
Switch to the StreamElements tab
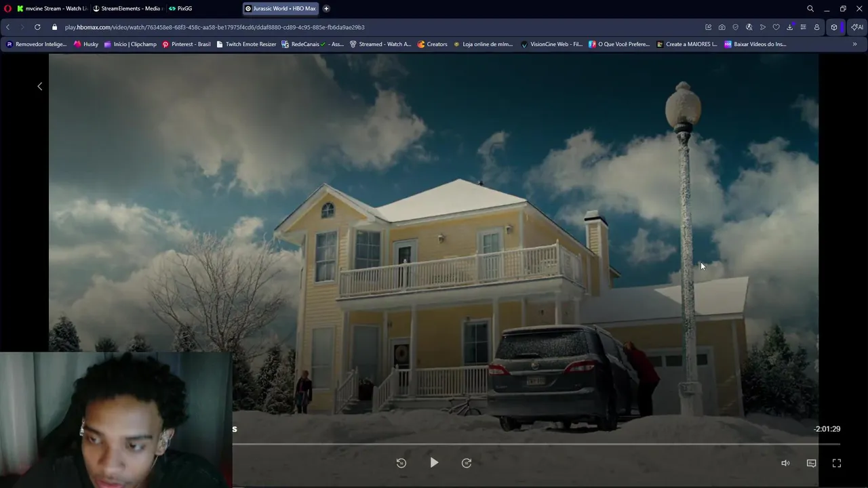[x=127, y=9]
